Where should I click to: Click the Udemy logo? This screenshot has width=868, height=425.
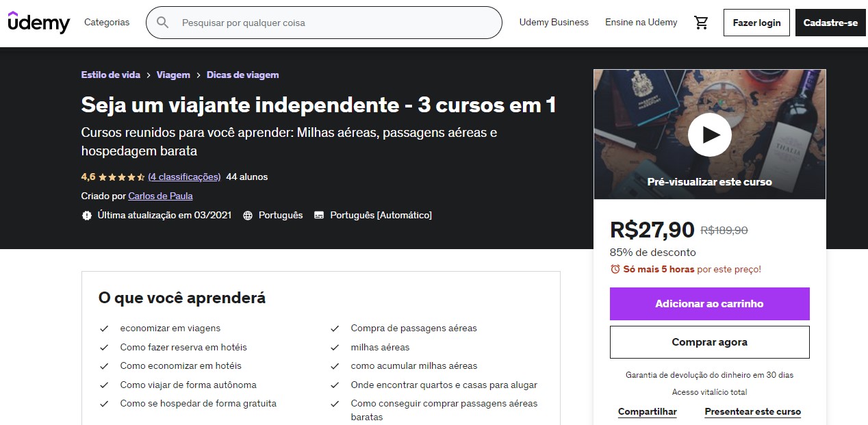click(x=39, y=22)
